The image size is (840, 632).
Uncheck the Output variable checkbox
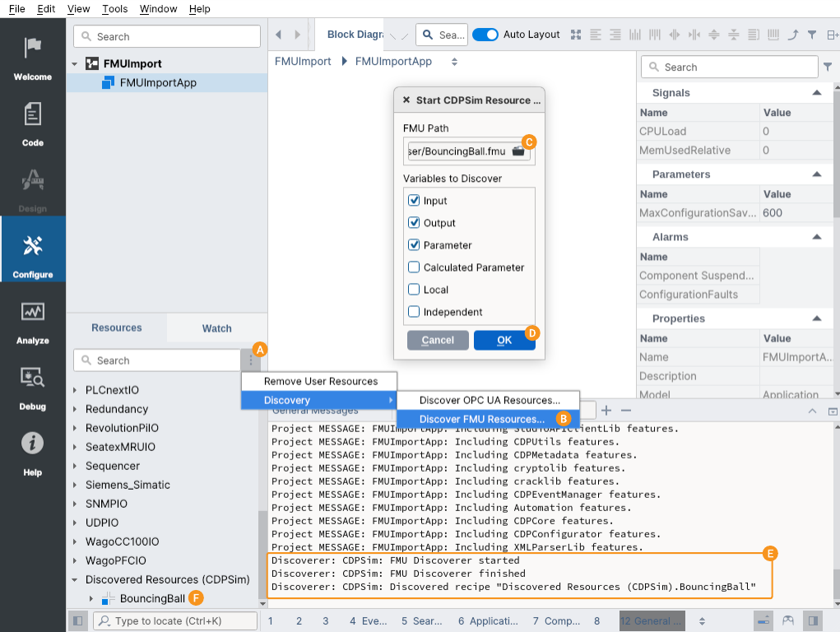coord(414,222)
